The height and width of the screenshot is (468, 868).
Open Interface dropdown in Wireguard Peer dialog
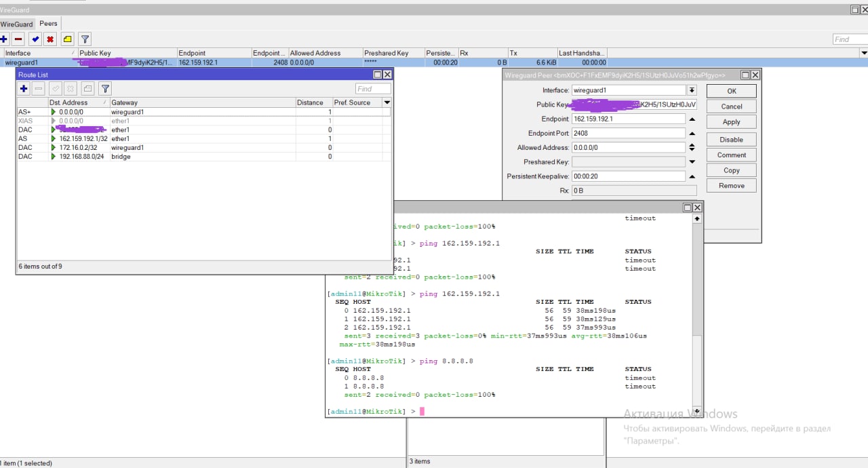point(692,90)
